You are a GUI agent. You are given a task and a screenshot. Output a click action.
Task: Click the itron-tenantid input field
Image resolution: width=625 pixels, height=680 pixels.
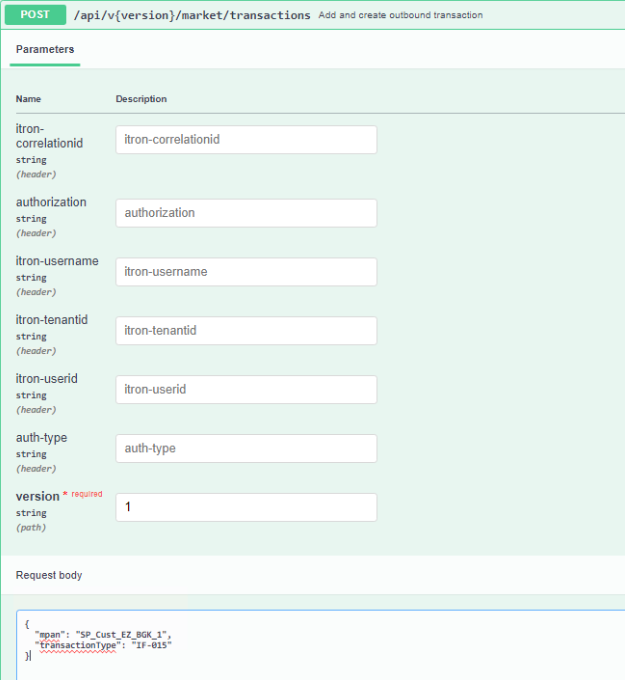[246, 330]
